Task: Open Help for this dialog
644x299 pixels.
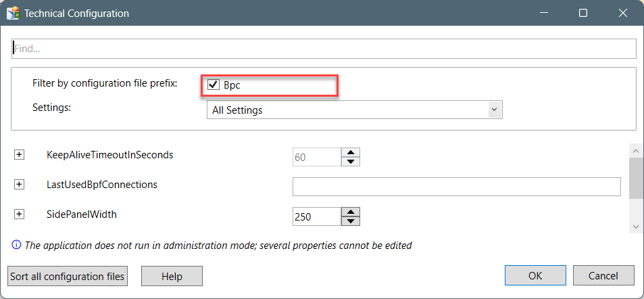Action: click(x=172, y=276)
